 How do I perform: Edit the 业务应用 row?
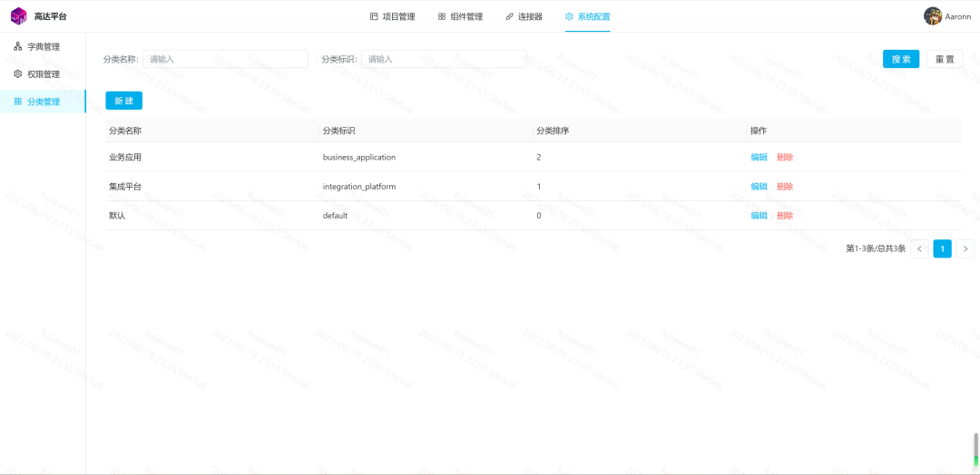tap(759, 158)
